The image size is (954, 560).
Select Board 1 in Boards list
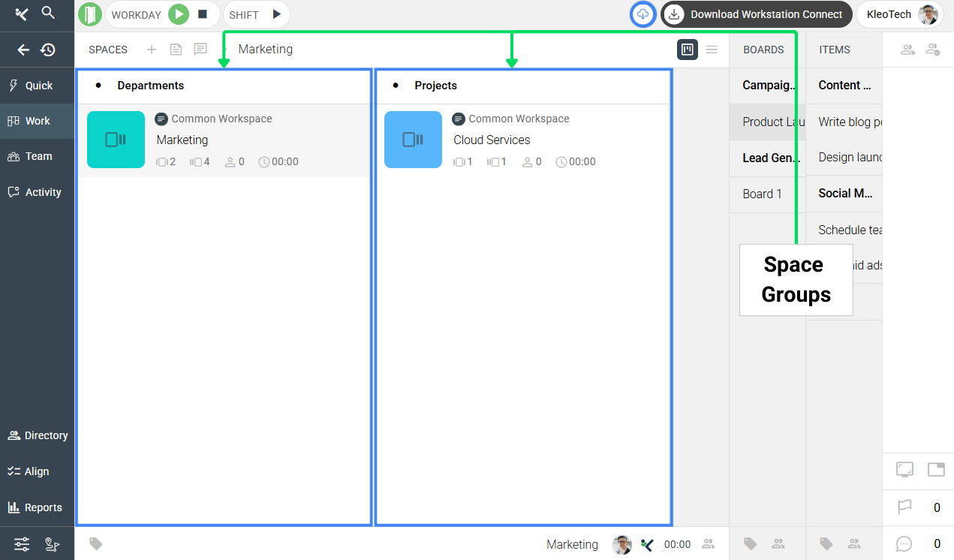[x=762, y=194]
